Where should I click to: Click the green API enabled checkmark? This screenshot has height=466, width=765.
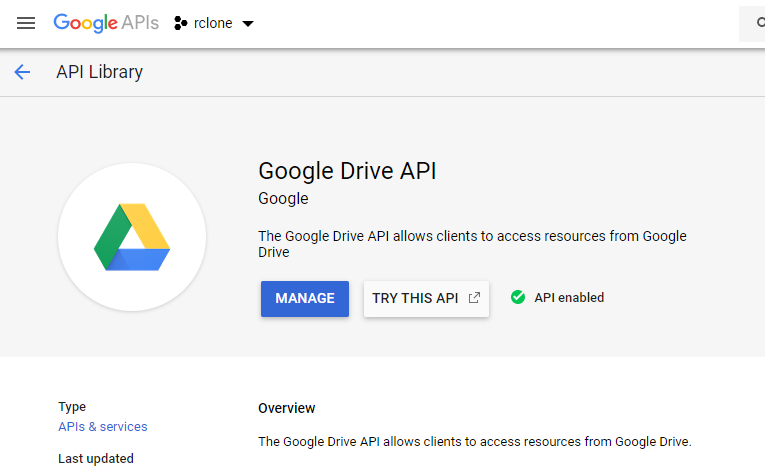(x=518, y=297)
